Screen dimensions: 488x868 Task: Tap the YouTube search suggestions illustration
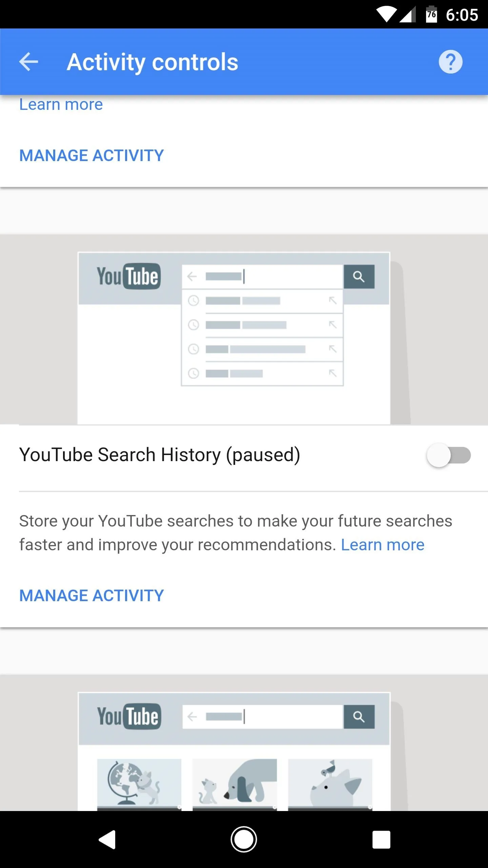[234, 338]
